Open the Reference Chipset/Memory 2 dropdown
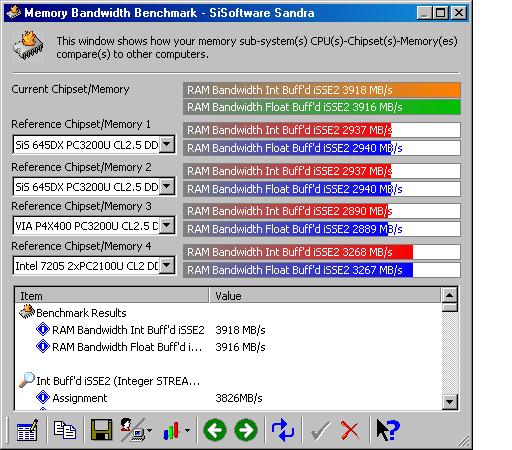Image resolution: width=512 pixels, height=450 pixels. pos(167,187)
